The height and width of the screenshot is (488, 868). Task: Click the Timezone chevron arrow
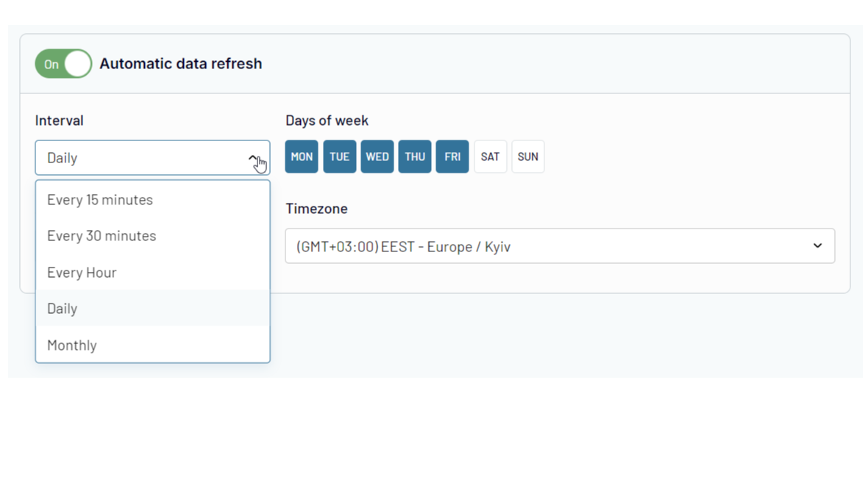(817, 245)
